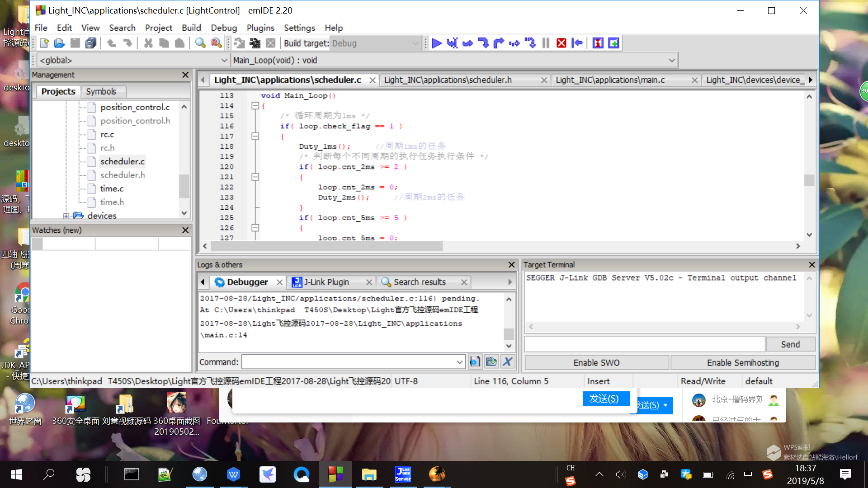Expand the devices folder in project tree
Screen dimensions: 868x488
[x=66, y=216]
